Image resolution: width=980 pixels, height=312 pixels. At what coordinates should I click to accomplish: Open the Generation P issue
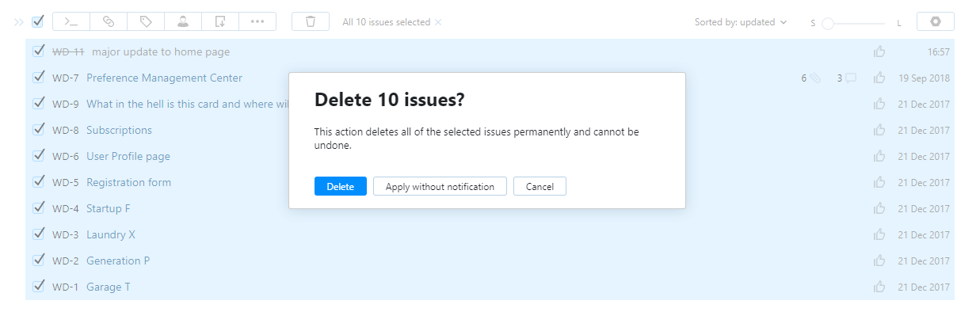point(118,261)
